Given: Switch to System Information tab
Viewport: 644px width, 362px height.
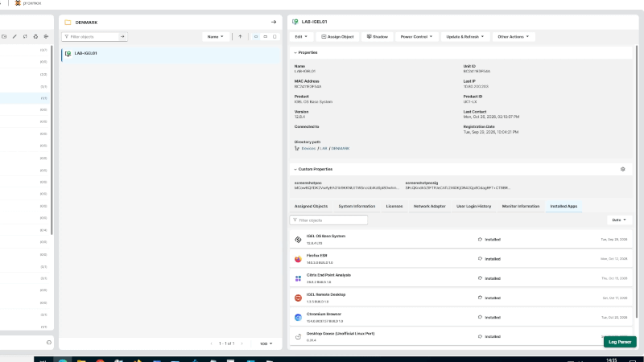Looking at the screenshot, I should 357,207.
